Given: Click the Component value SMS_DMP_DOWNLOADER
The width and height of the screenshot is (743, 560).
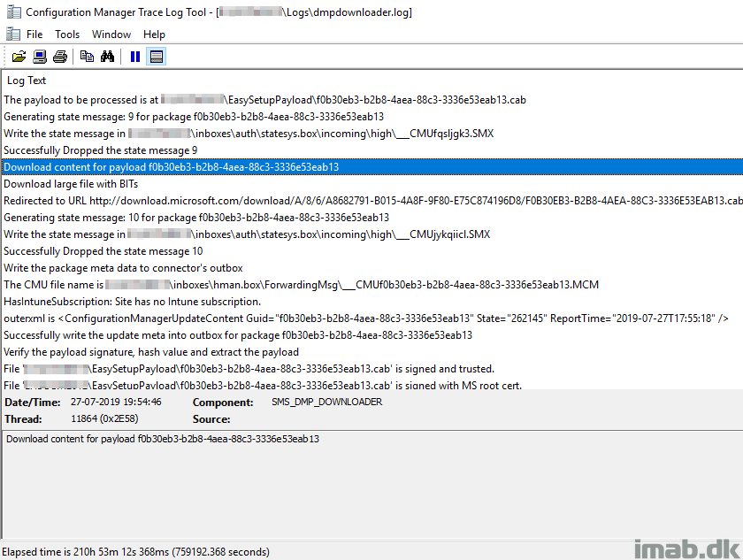Looking at the screenshot, I should 327,403.
